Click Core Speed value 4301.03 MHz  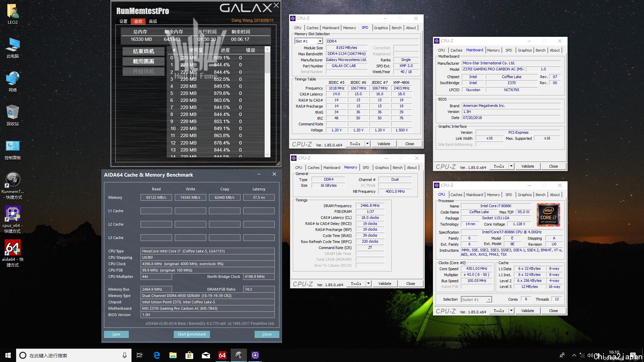click(477, 269)
